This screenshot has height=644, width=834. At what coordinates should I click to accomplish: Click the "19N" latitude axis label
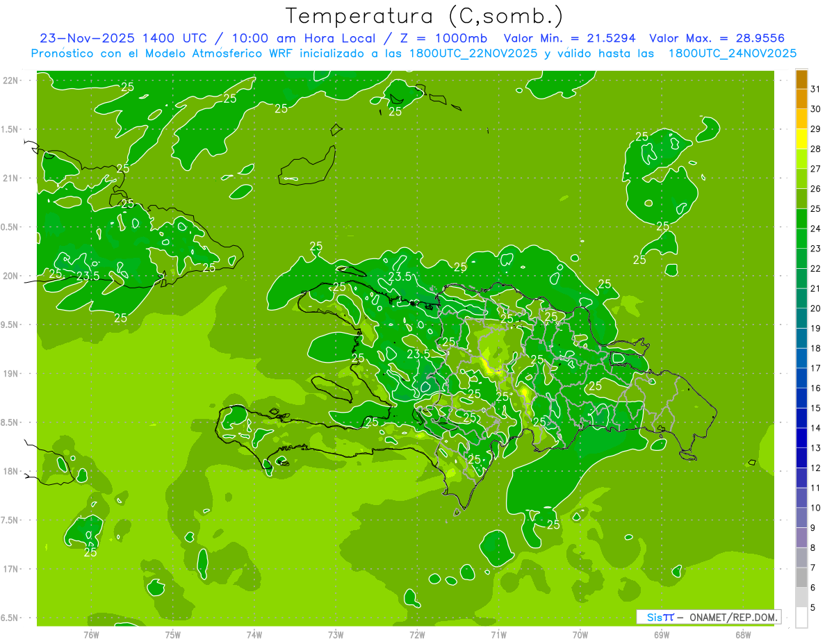point(10,373)
